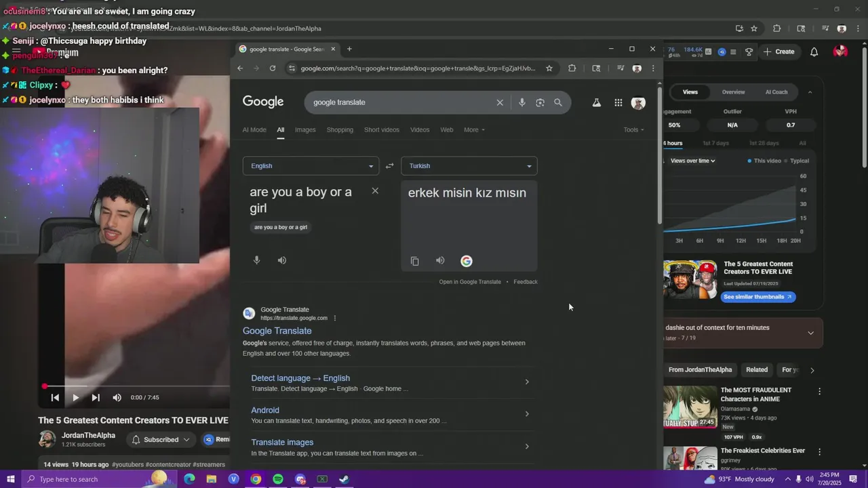Start Google voice search
The image size is (868, 488).
[521, 102]
